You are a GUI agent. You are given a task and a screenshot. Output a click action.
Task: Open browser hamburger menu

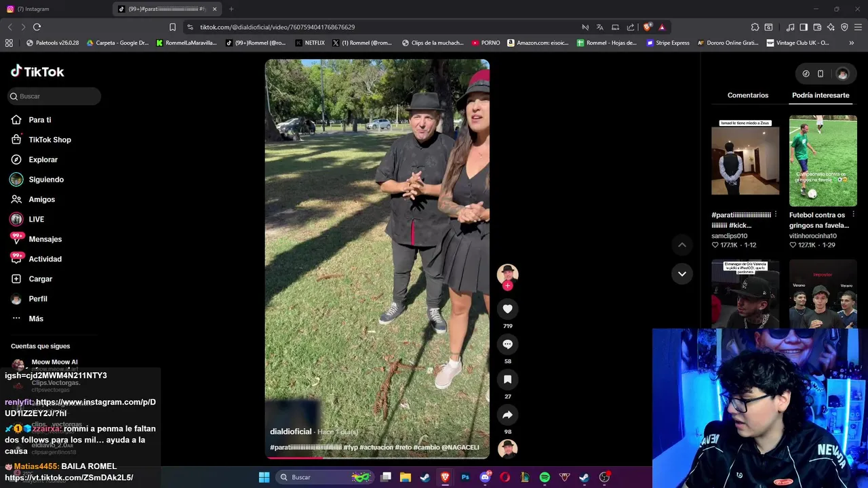pyautogui.click(x=858, y=27)
